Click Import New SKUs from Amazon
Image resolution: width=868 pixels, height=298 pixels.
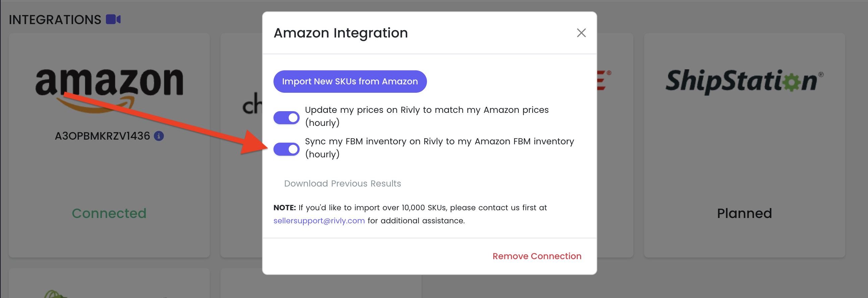click(x=350, y=81)
